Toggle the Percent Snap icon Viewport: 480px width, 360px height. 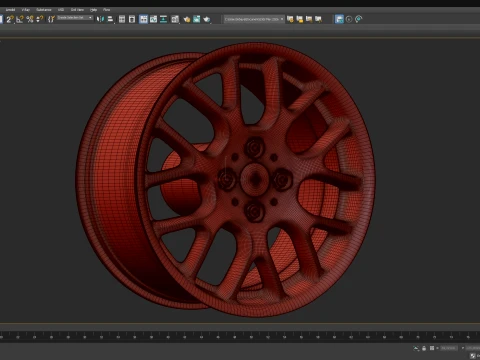pos(30,19)
